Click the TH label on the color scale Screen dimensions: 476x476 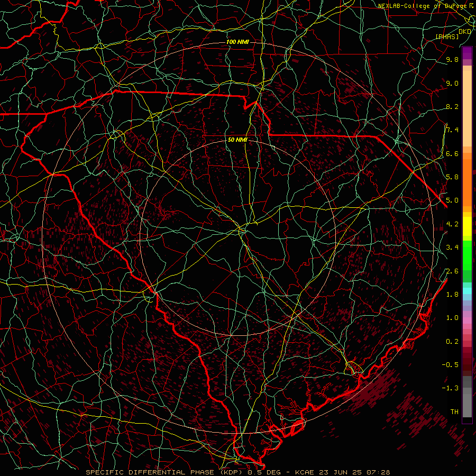(454, 412)
